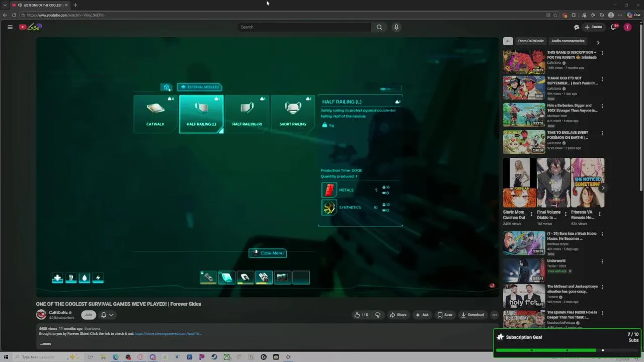Select the Half Railing (L) module
Viewport: 644px width, 362px height.
201,114
